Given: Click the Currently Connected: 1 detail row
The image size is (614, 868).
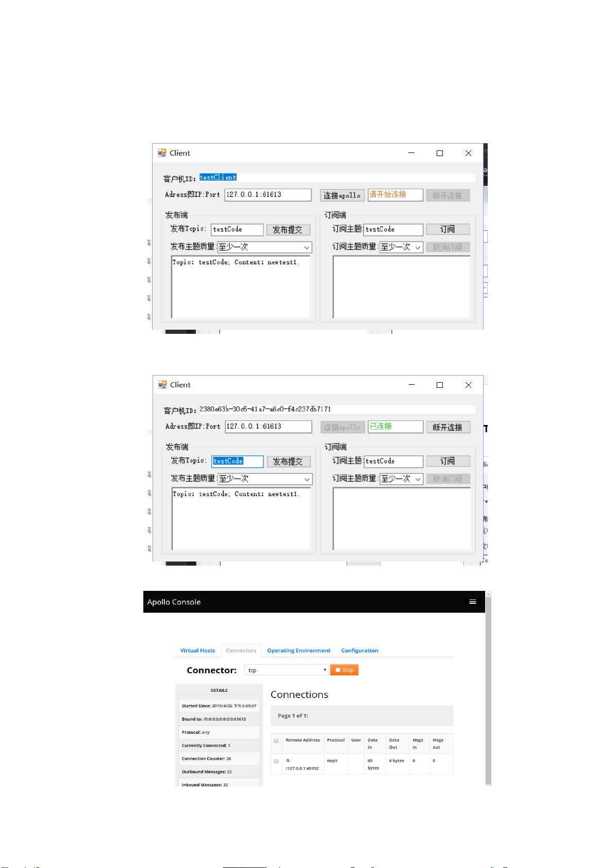Looking at the screenshot, I should [x=219, y=745].
